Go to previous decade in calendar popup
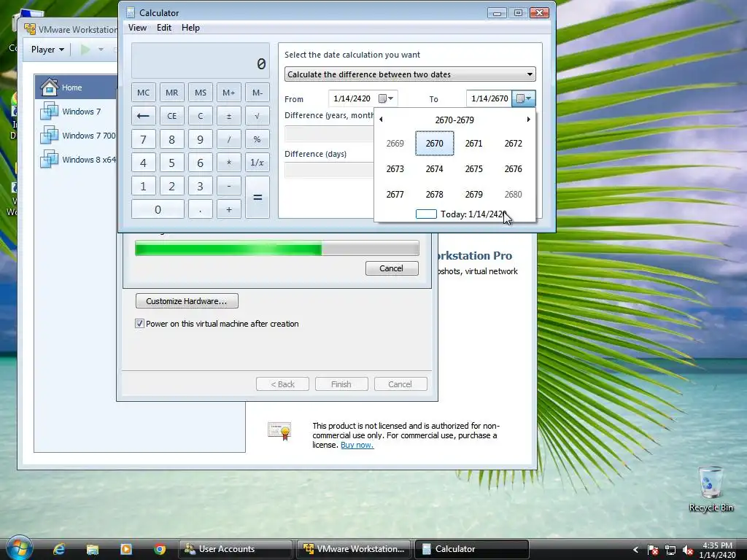 point(381,120)
